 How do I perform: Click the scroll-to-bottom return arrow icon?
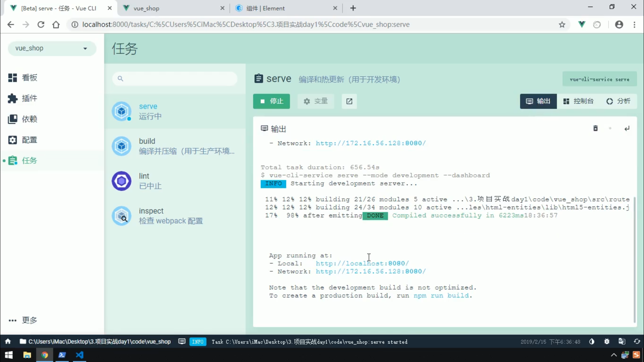(x=627, y=128)
